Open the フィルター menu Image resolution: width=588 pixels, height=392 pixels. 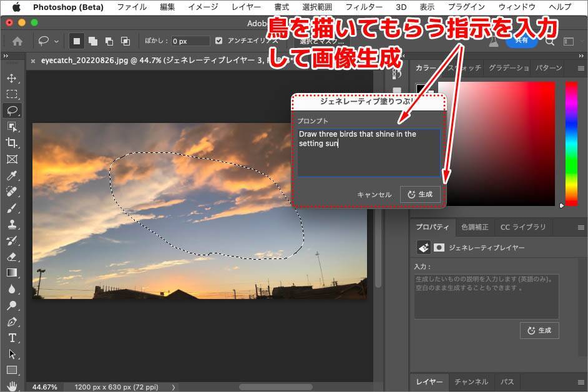point(363,7)
